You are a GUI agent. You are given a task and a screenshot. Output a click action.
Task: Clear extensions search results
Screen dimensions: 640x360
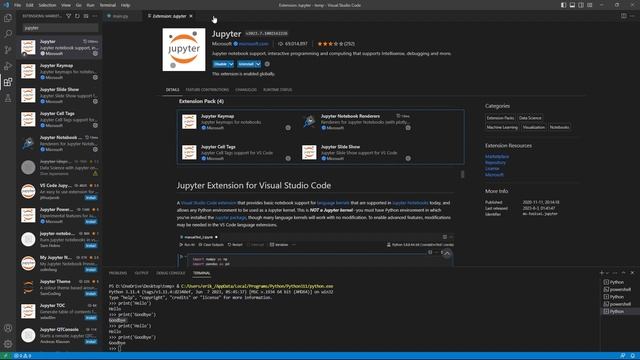tap(86, 16)
